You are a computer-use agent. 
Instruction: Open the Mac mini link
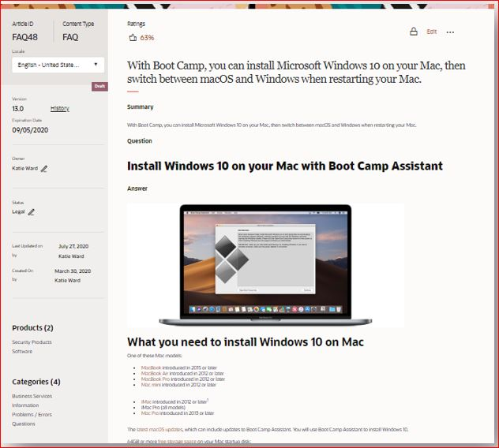click(151, 385)
